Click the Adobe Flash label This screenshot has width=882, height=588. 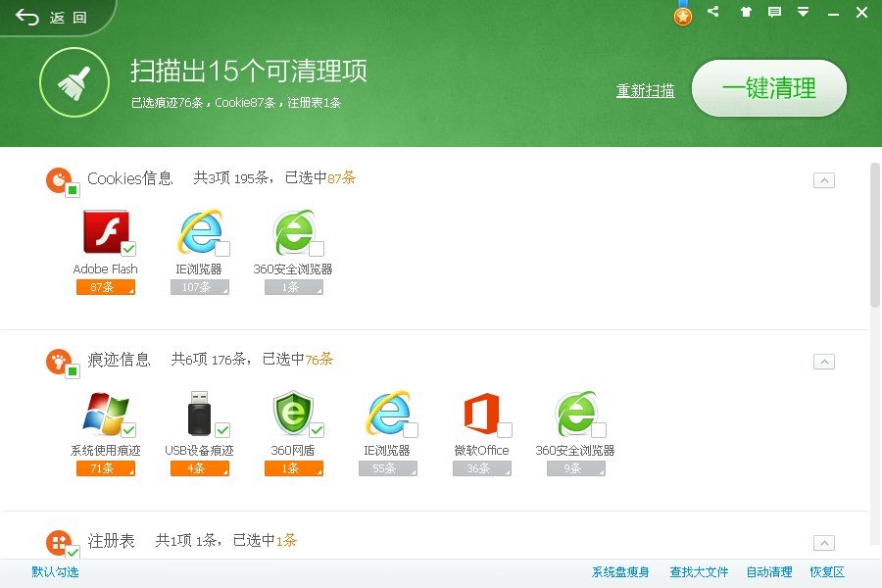coord(105,269)
